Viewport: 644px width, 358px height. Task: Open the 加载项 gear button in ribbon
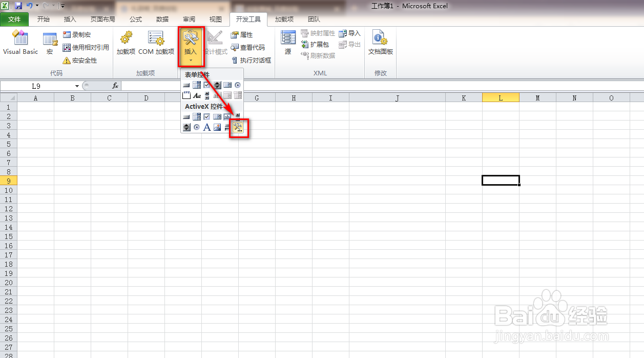pyautogui.click(x=126, y=43)
